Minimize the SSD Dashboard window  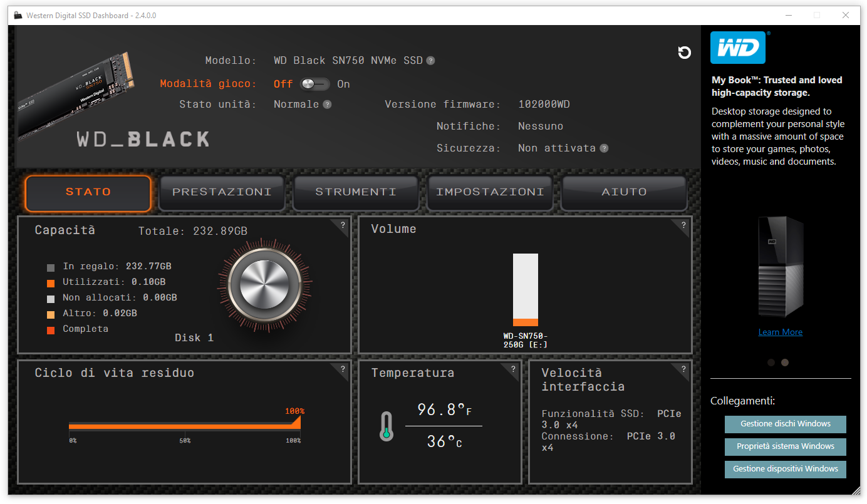point(787,16)
